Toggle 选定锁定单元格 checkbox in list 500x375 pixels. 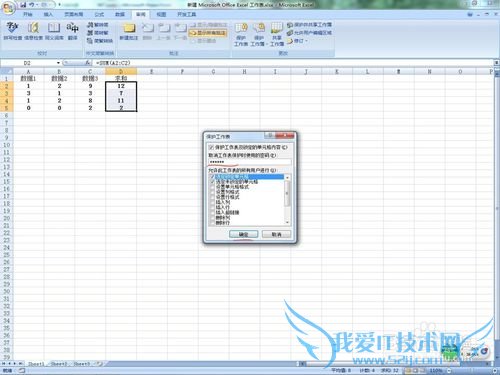[x=212, y=177]
